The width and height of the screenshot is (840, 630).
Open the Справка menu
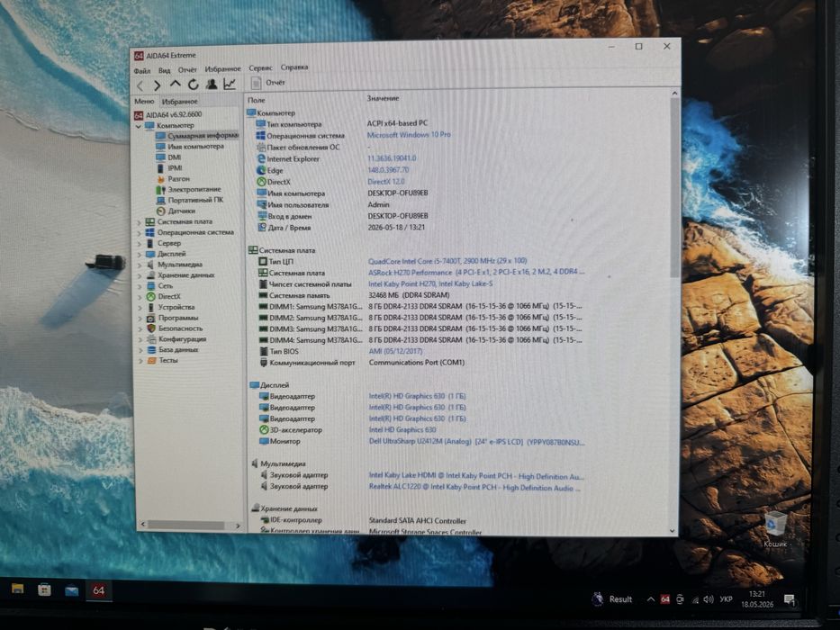pyautogui.click(x=294, y=67)
